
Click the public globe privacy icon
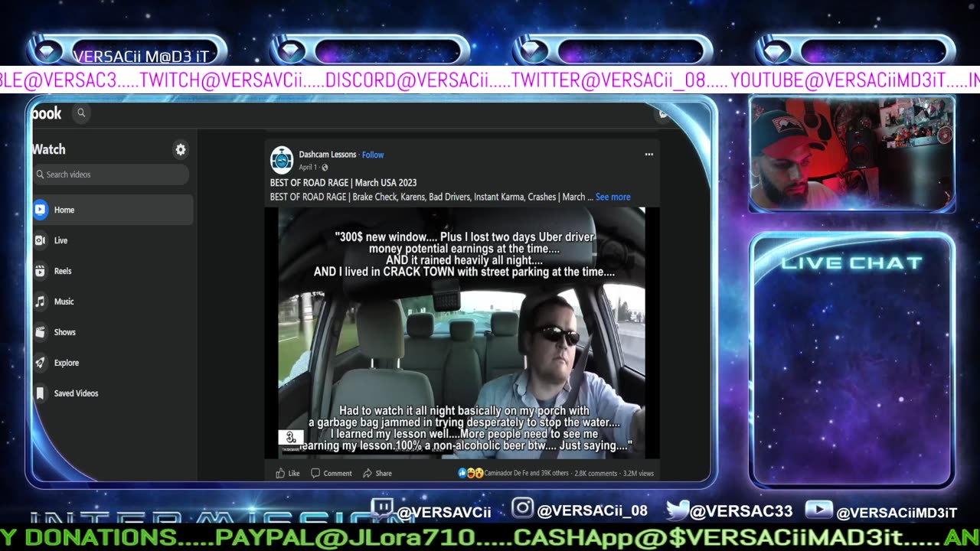pos(325,167)
